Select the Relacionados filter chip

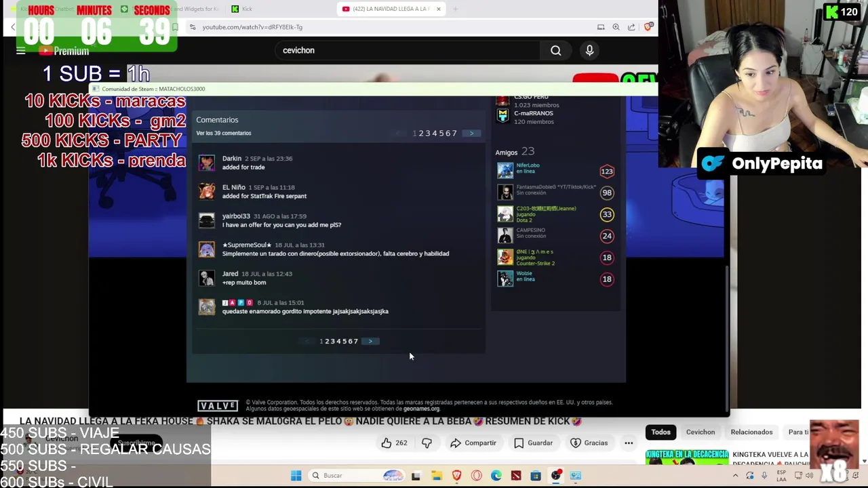coord(751,432)
